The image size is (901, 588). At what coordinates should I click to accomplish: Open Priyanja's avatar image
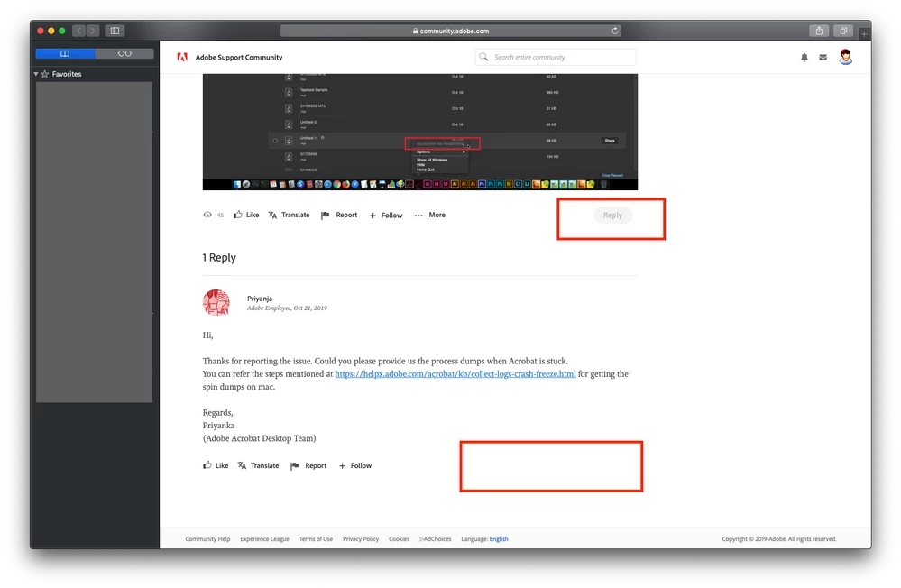[x=216, y=302]
